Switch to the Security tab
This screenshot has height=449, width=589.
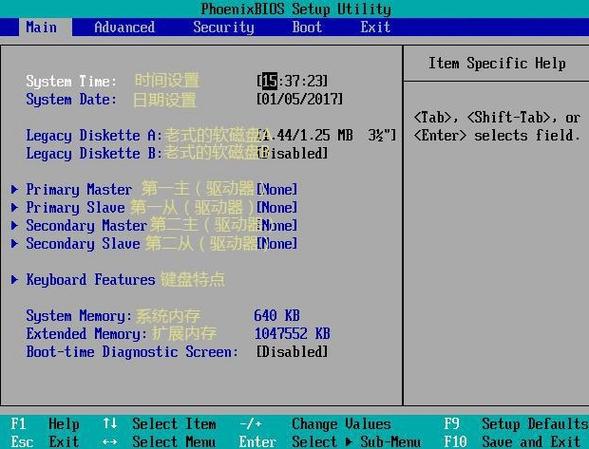click(x=224, y=27)
